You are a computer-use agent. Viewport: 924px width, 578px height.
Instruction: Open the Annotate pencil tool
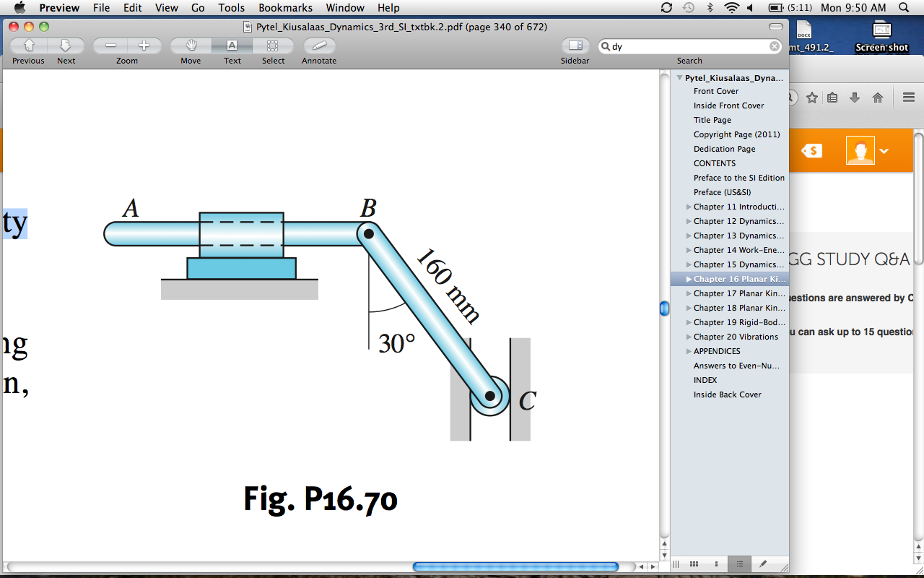point(318,45)
